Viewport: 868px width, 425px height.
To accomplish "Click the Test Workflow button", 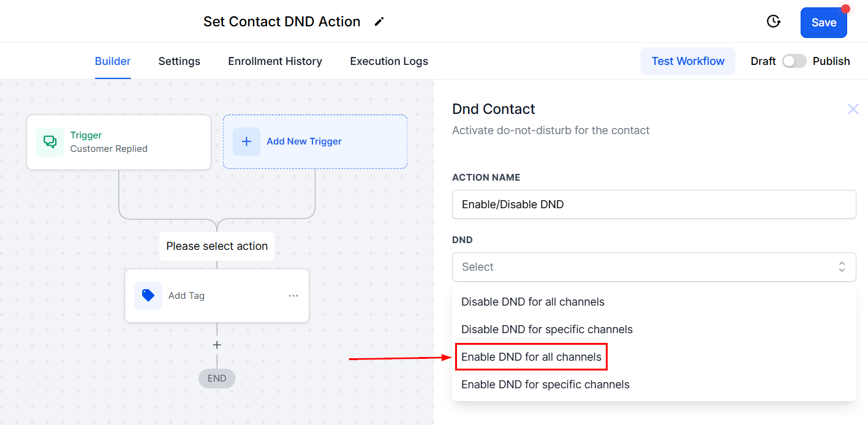I will [x=687, y=61].
